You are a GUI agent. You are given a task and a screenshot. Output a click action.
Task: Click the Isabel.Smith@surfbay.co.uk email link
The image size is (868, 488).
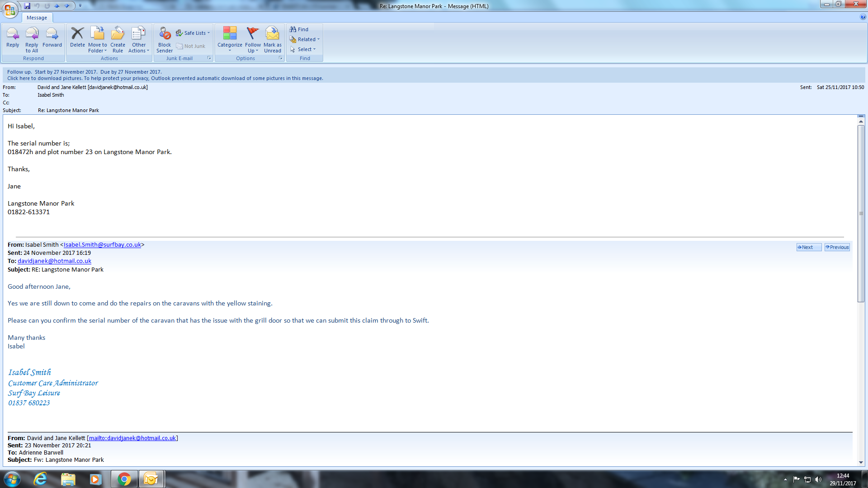point(102,244)
